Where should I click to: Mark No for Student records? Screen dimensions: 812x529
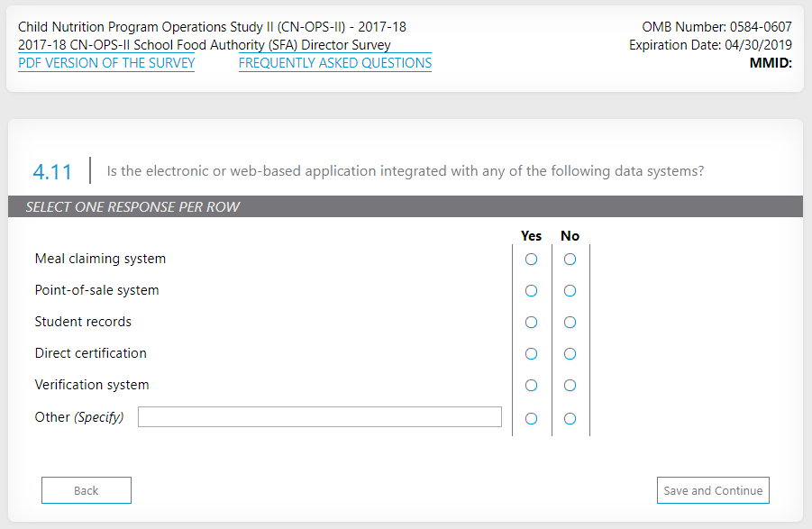tap(570, 323)
